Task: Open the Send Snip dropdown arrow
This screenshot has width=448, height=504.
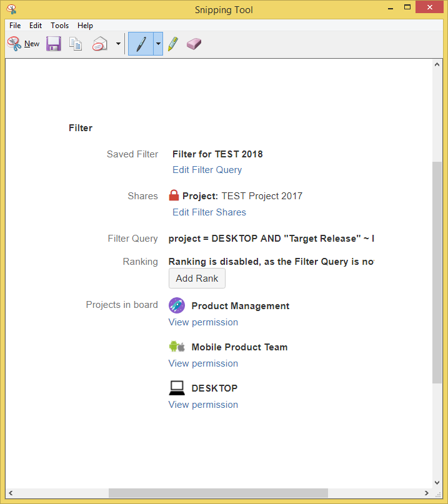Action: coord(118,44)
